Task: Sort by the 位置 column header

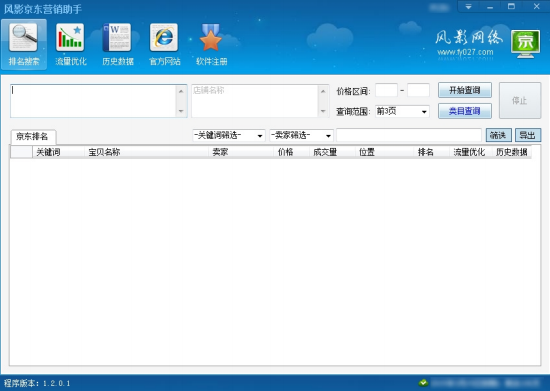Action: coord(384,152)
